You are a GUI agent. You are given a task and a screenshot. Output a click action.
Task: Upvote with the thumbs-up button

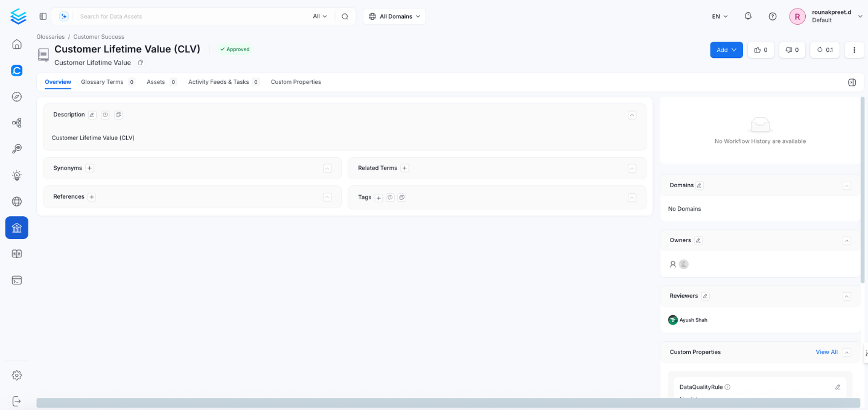761,50
